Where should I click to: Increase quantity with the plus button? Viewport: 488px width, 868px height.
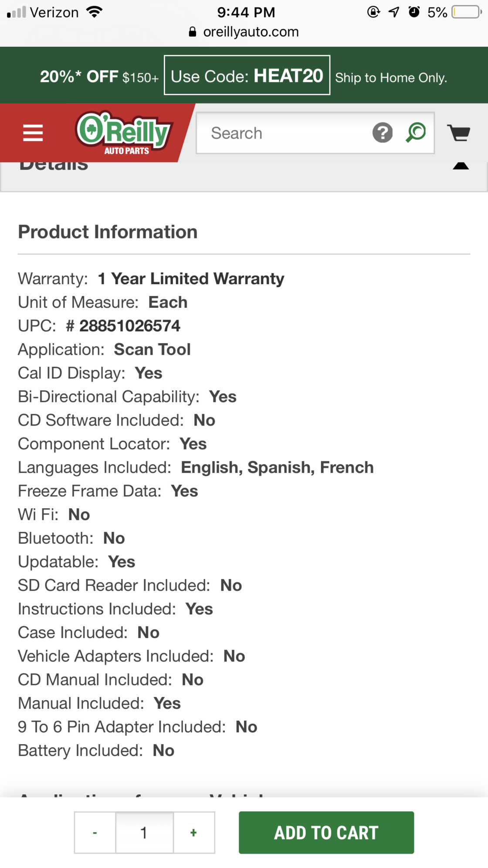click(x=194, y=833)
